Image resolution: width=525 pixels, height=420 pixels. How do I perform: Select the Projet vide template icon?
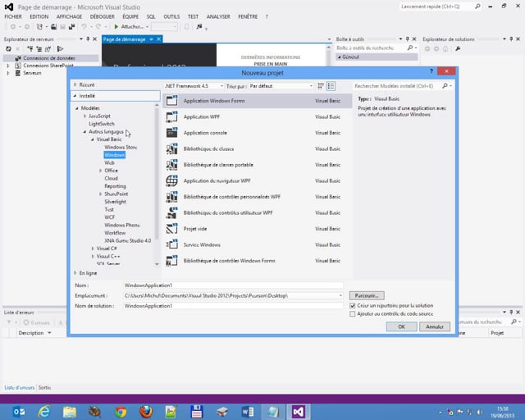pos(171,228)
